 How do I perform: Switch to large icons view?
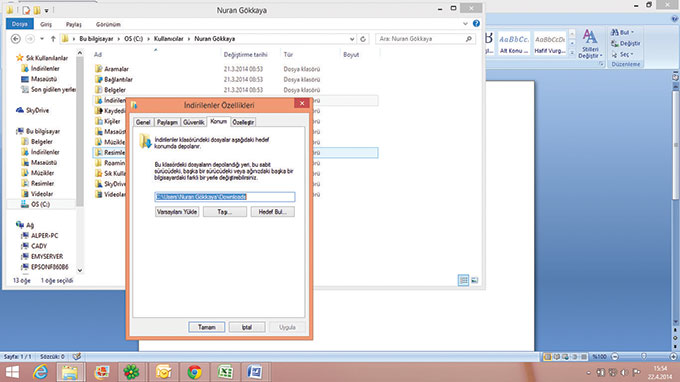coord(475,281)
